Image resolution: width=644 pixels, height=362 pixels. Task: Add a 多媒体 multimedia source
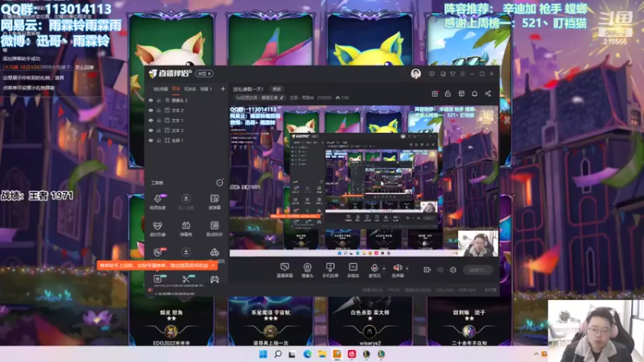[353, 270]
